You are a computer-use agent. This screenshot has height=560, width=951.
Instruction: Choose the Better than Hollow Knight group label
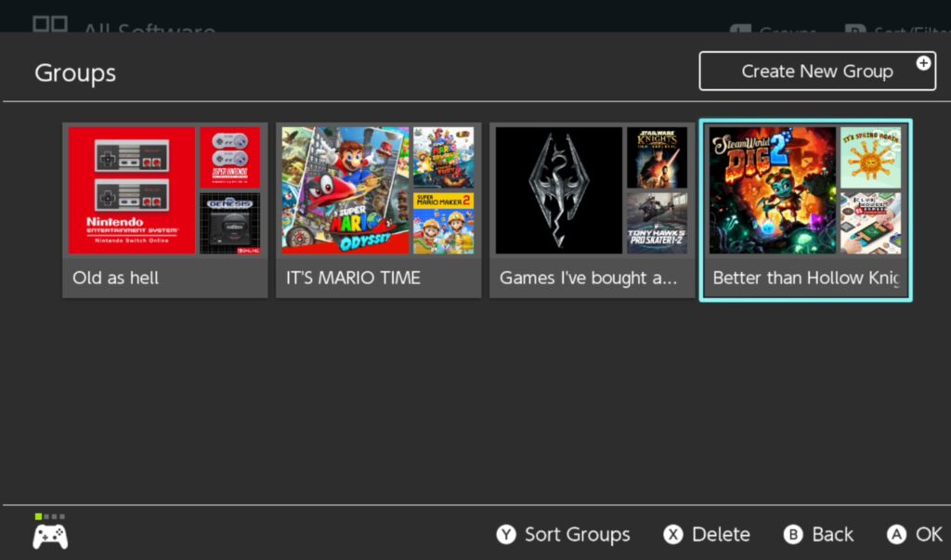[806, 278]
